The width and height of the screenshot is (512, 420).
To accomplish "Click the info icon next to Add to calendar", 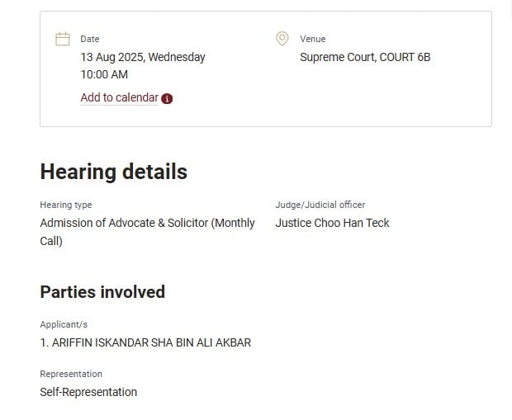I will coord(167,98).
